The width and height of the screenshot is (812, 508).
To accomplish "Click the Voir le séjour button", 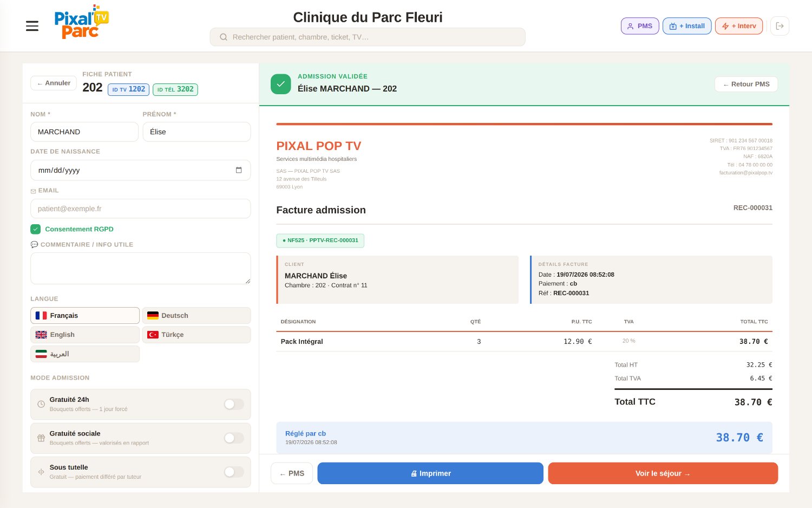I will click(663, 473).
